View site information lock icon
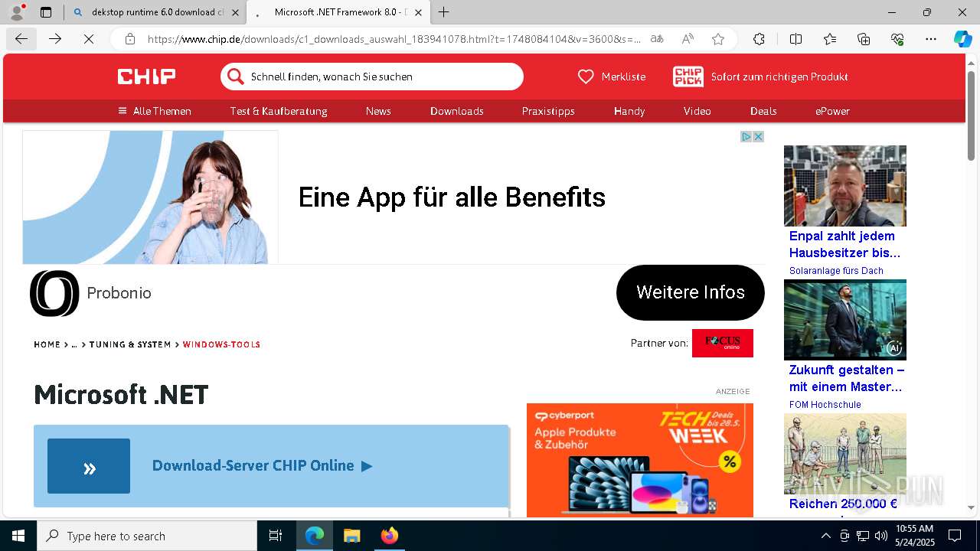980x551 pixels. coord(130,39)
